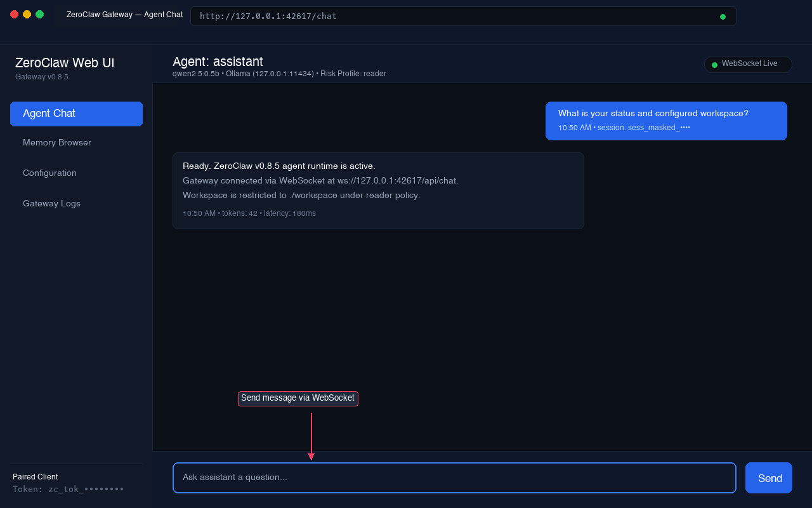
Task: Minimize the window with the yellow button
Action: [27, 14]
